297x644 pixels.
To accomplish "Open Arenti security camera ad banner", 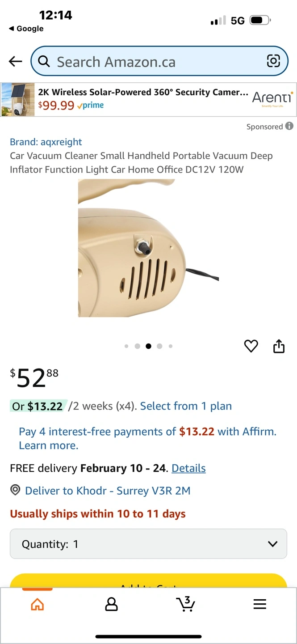I will pos(148,99).
